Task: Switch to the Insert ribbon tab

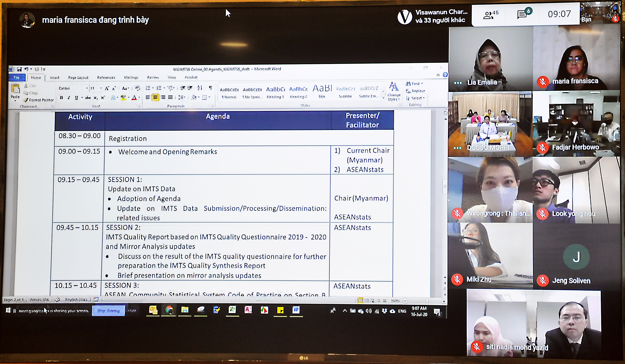Action: [54, 78]
